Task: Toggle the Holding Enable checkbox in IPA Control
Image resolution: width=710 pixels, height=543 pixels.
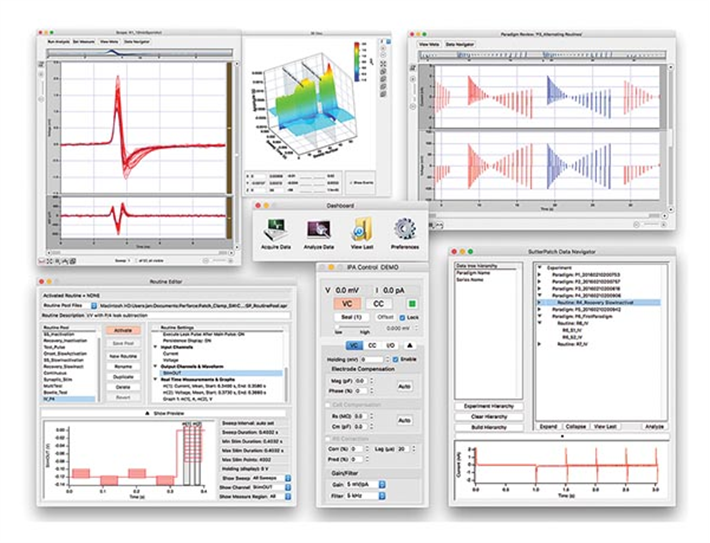Action: [x=396, y=359]
